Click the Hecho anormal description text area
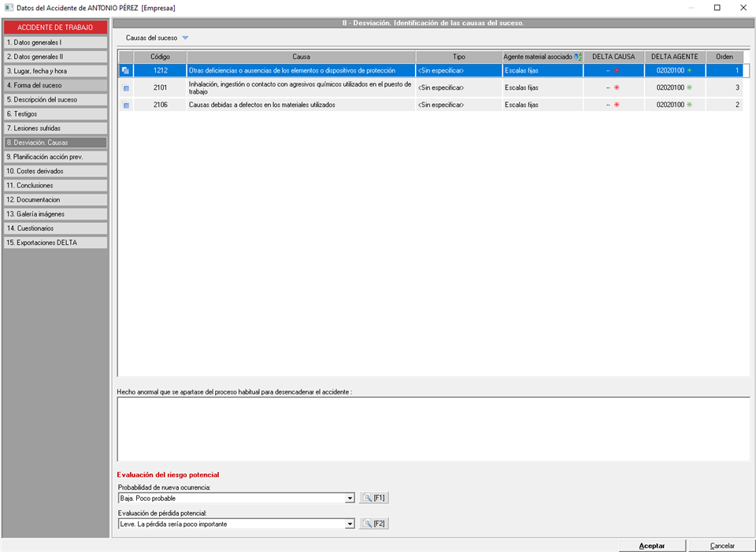Screen dimensions: 756x552 [432, 428]
